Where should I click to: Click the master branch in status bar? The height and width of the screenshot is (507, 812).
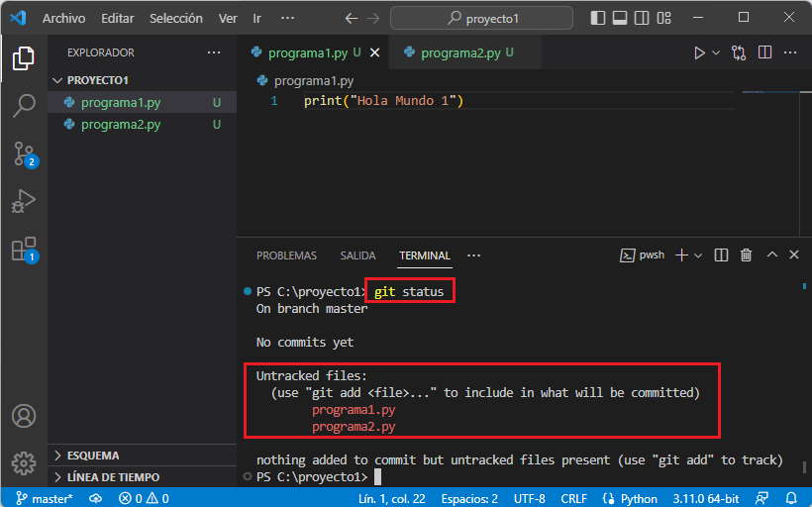[x=45, y=498]
